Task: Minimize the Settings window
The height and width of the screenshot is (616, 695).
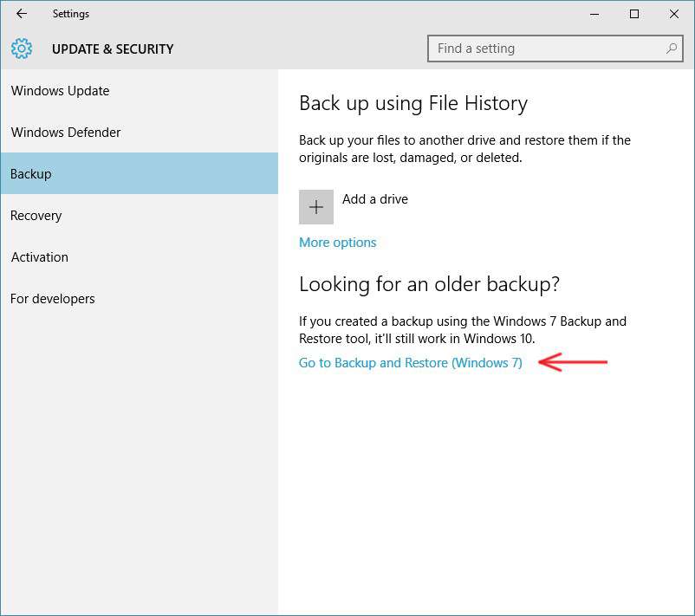Action: pos(594,14)
